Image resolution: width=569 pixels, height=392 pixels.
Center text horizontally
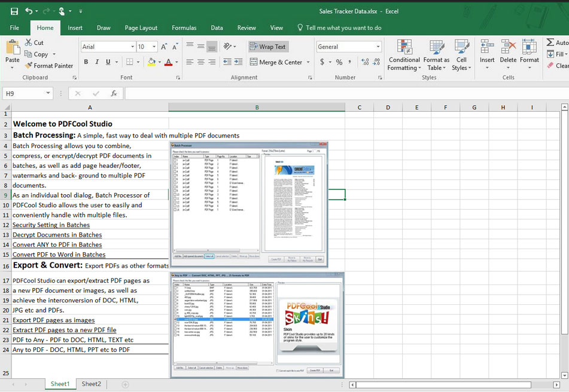(200, 62)
